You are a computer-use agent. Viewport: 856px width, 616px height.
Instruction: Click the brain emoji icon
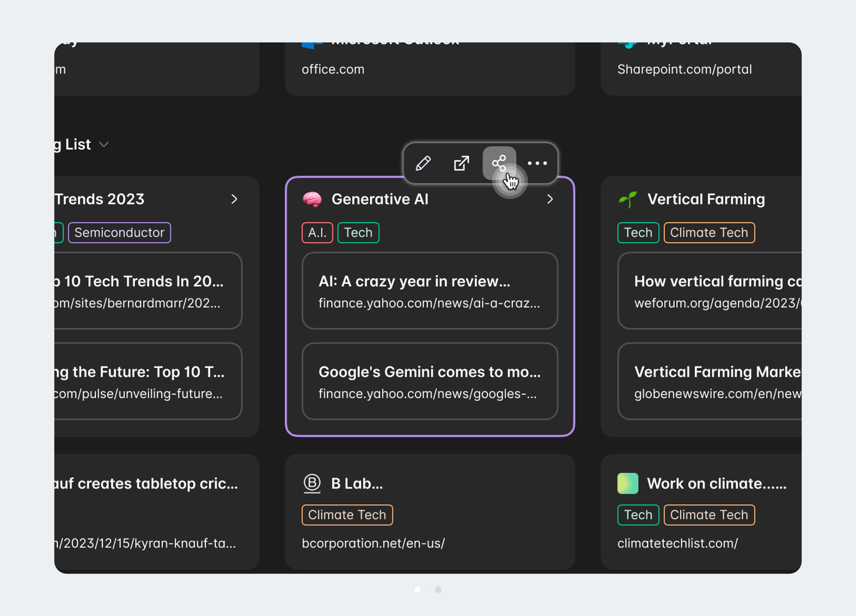[312, 199]
